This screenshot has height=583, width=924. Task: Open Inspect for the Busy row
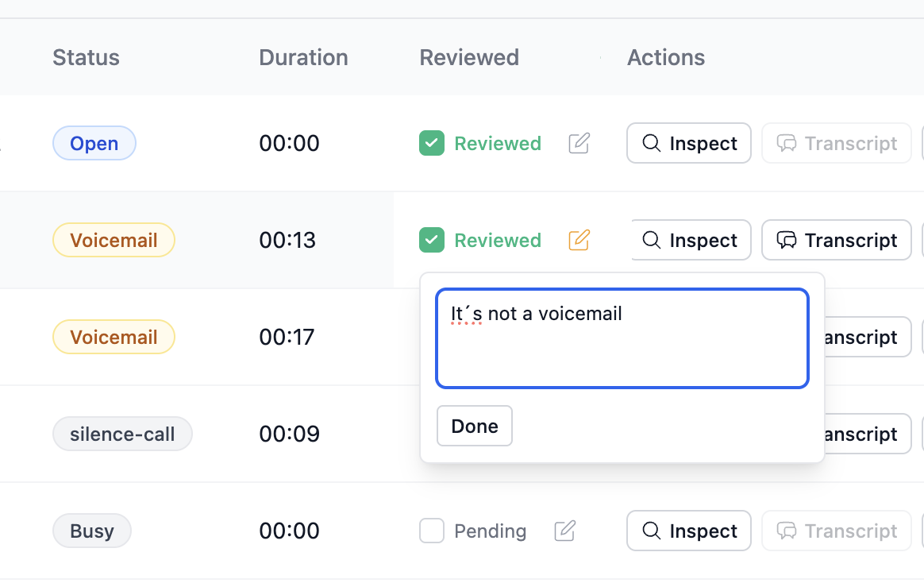689,531
